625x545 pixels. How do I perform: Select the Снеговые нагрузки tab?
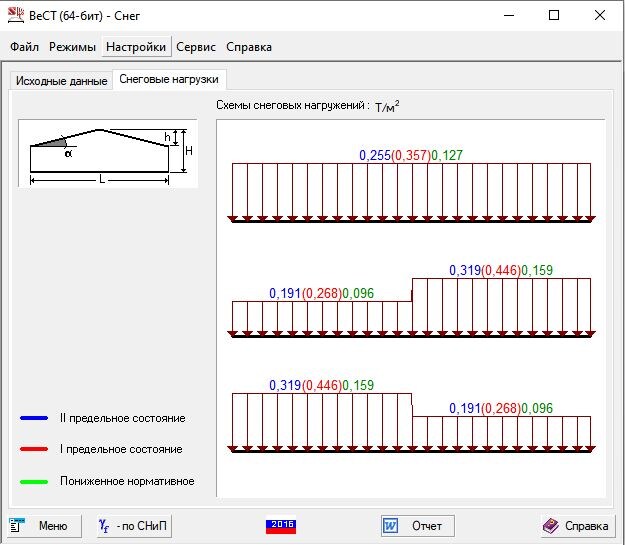coord(169,79)
